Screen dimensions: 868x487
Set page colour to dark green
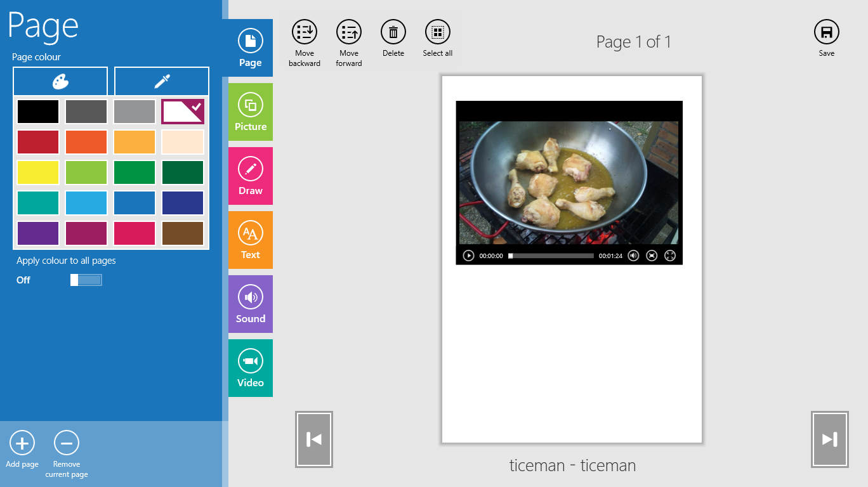183,172
